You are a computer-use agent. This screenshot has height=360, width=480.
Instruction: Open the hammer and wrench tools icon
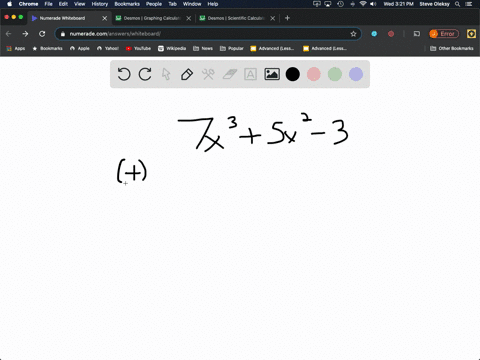tap(208, 74)
